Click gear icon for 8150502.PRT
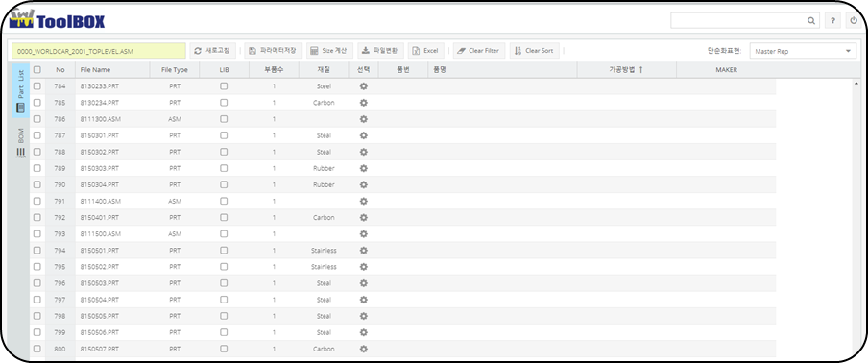868x363 pixels. coord(364,267)
